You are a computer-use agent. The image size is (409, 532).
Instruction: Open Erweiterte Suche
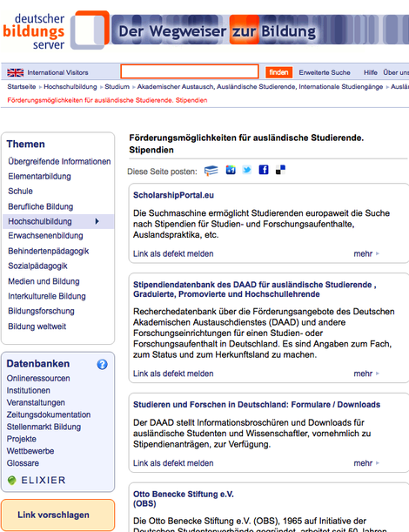coord(325,72)
